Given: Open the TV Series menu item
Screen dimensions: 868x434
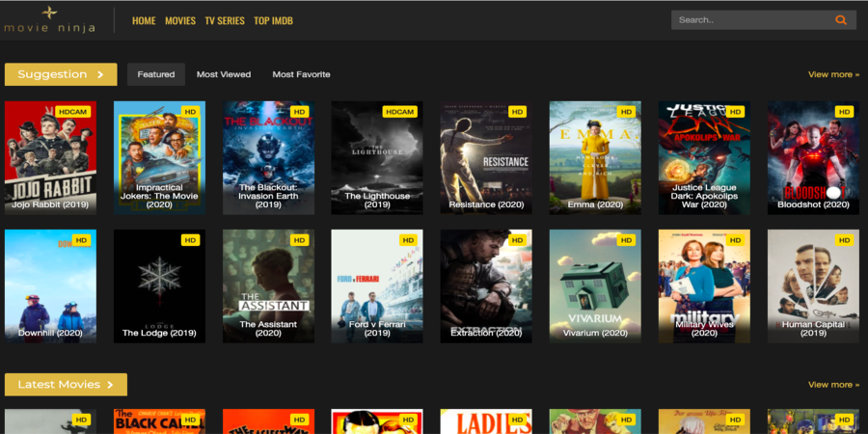Looking at the screenshot, I should coord(225,20).
